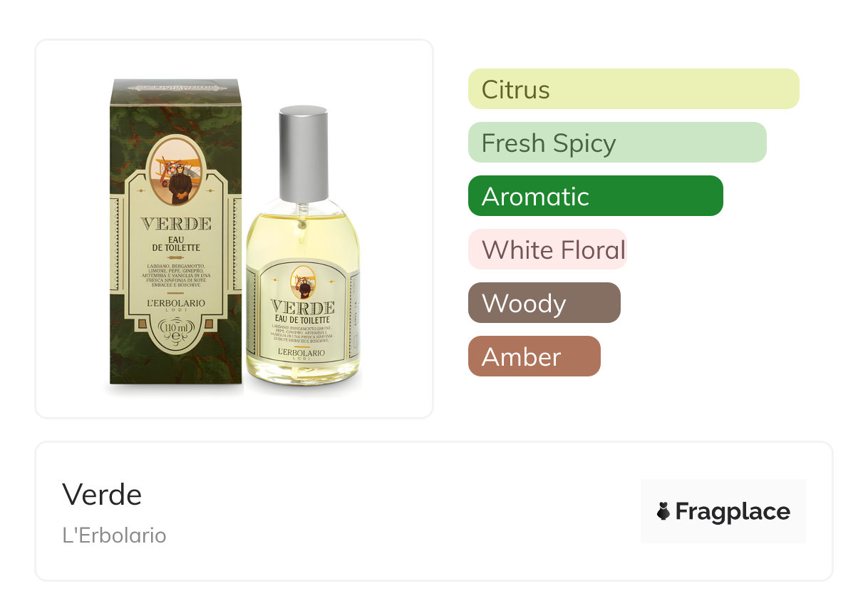Open the L'Erbolario brand name link
The width and height of the screenshot is (868, 616).
pyautogui.click(x=114, y=535)
